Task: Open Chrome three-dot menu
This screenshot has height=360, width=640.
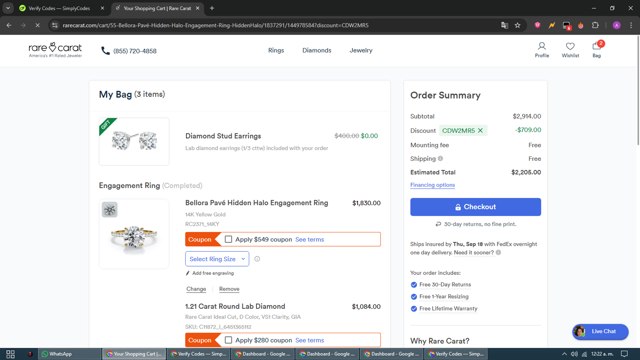Action: pyautogui.click(x=631, y=25)
